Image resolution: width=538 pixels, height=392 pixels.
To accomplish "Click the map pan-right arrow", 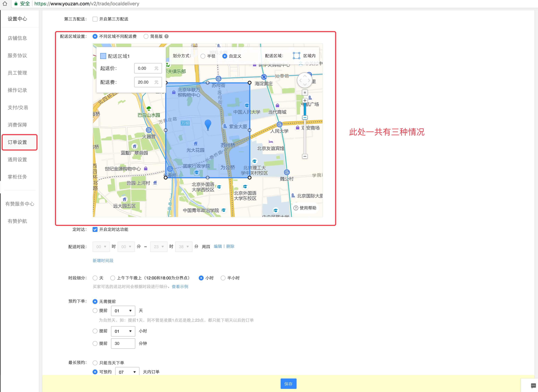I will 309,80.
